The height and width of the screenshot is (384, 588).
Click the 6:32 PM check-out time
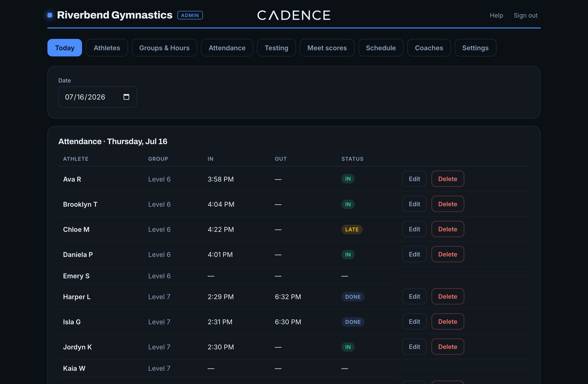pos(288,297)
